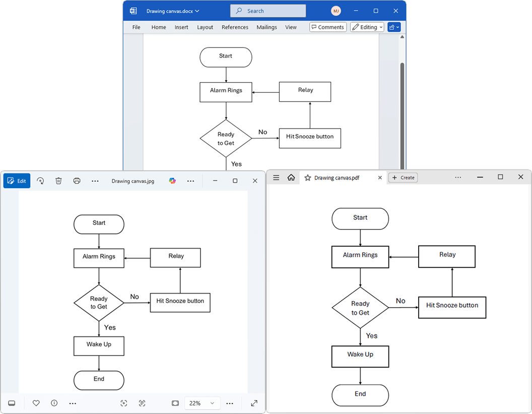
Task: Click the Word document vertical scrollbar
Action: [402, 115]
